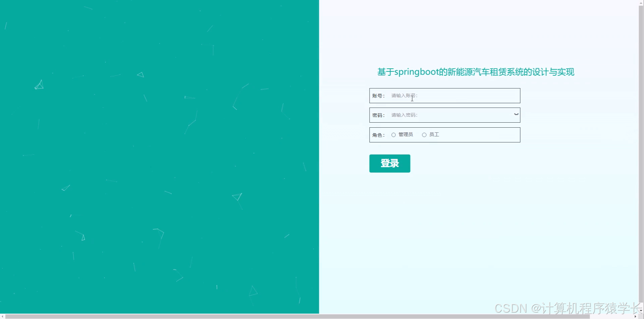Click the eye icon beside the password input
Image resolution: width=644 pixels, height=319 pixels.
tap(516, 114)
